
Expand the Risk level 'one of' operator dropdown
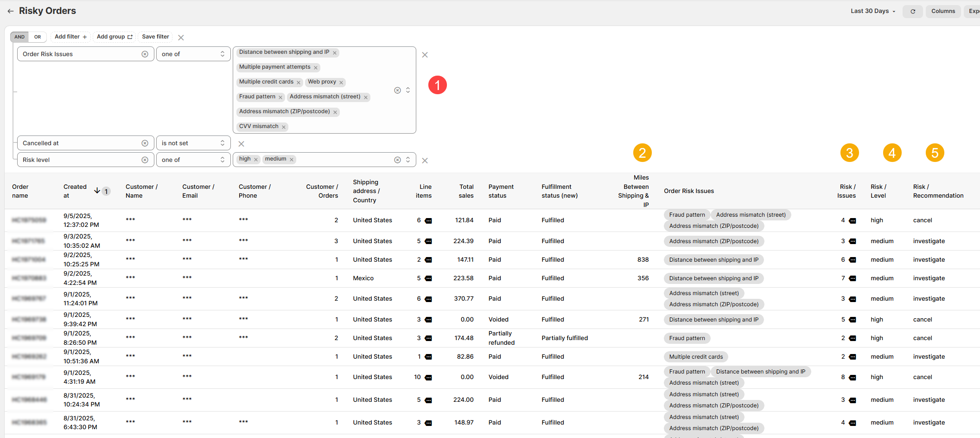tap(193, 160)
